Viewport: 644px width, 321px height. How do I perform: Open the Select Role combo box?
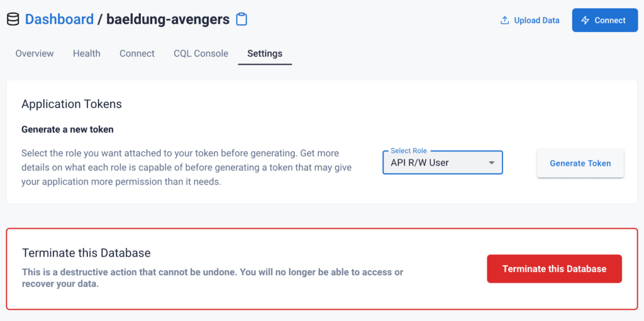[434, 163]
